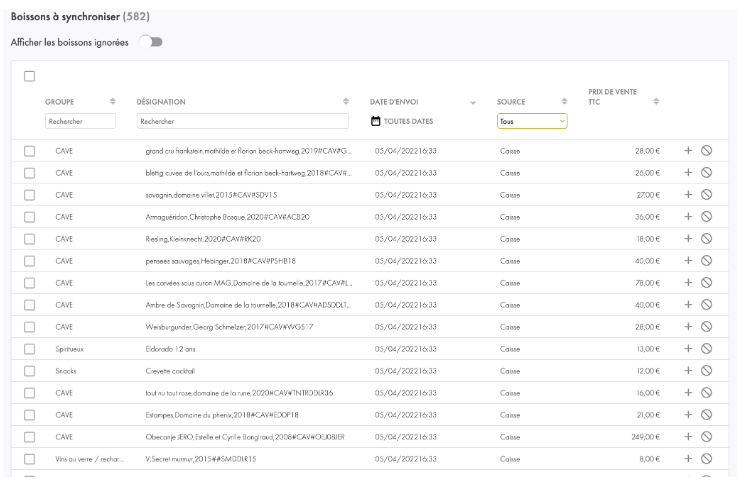Sort by the Source column arrows
Viewport: 737px width, 485px height.
(565, 102)
